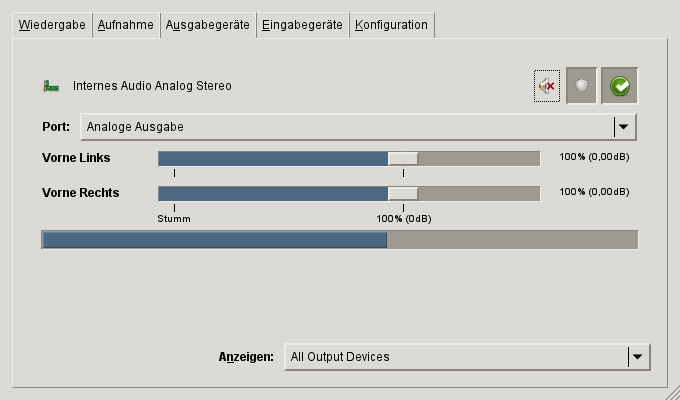Mute the Internes Audio output device
680x400 pixels.
(x=546, y=87)
